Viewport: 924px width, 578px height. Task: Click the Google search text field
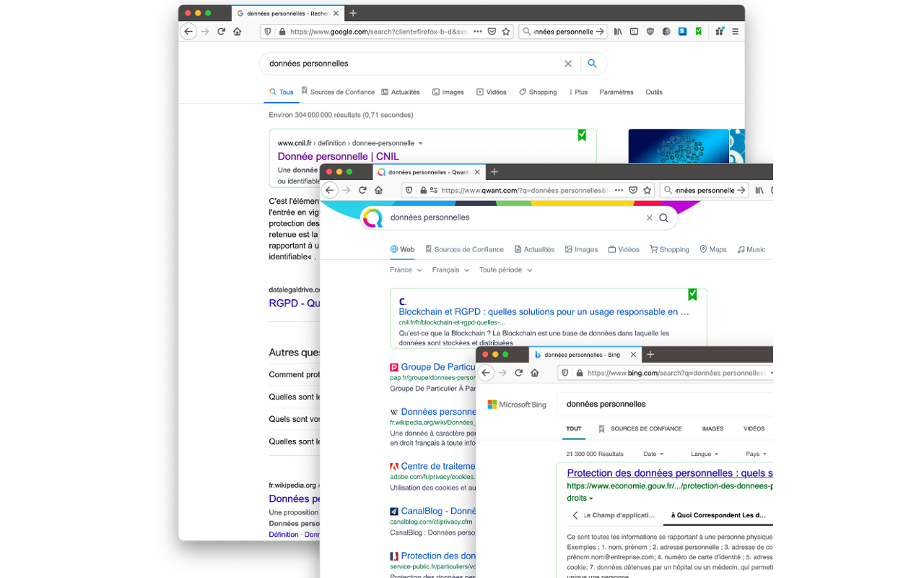click(x=411, y=64)
